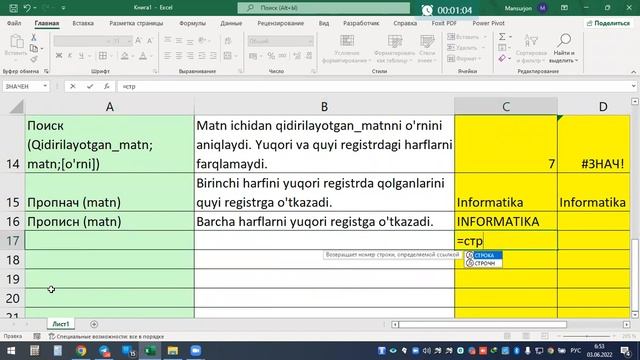Image resolution: width=640 pixels, height=360 pixels.
Task: Select the Format Painter brush
Action: [34, 60]
